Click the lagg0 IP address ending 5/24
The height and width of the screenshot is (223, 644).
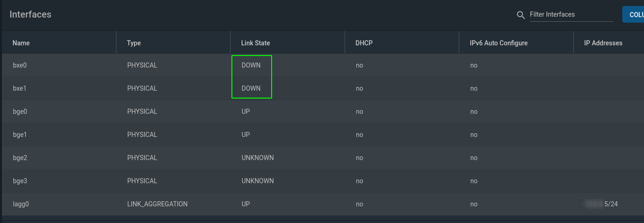pyautogui.click(x=601, y=204)
